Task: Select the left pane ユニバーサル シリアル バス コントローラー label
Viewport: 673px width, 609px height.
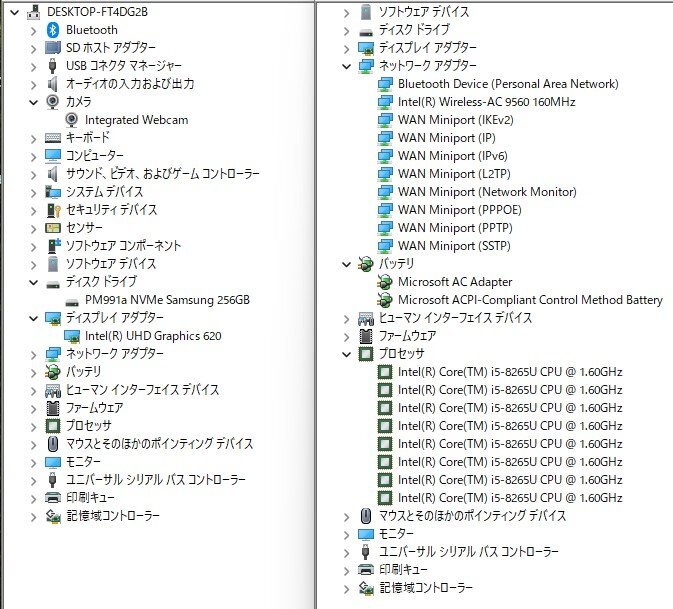Action: pos(155,479)
